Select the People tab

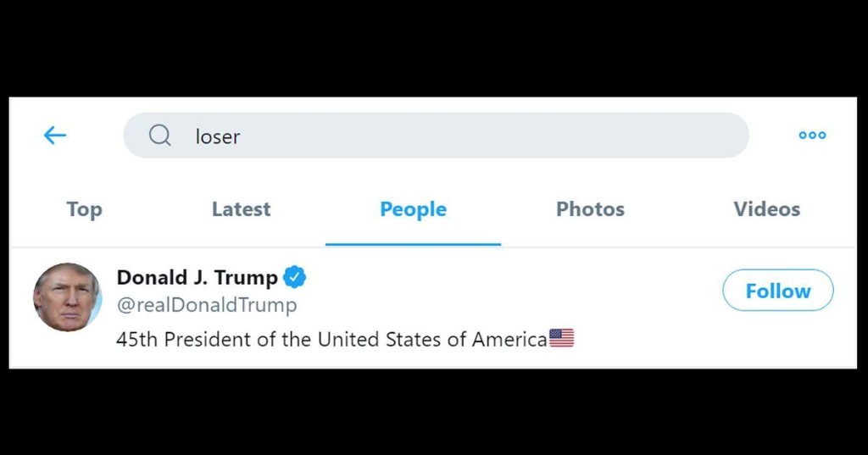tap(413, 209)
